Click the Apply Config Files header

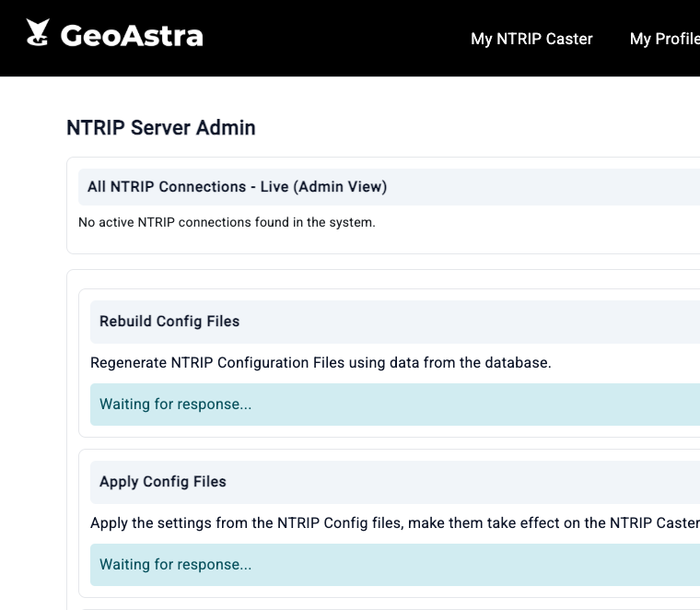coord(395,482)
